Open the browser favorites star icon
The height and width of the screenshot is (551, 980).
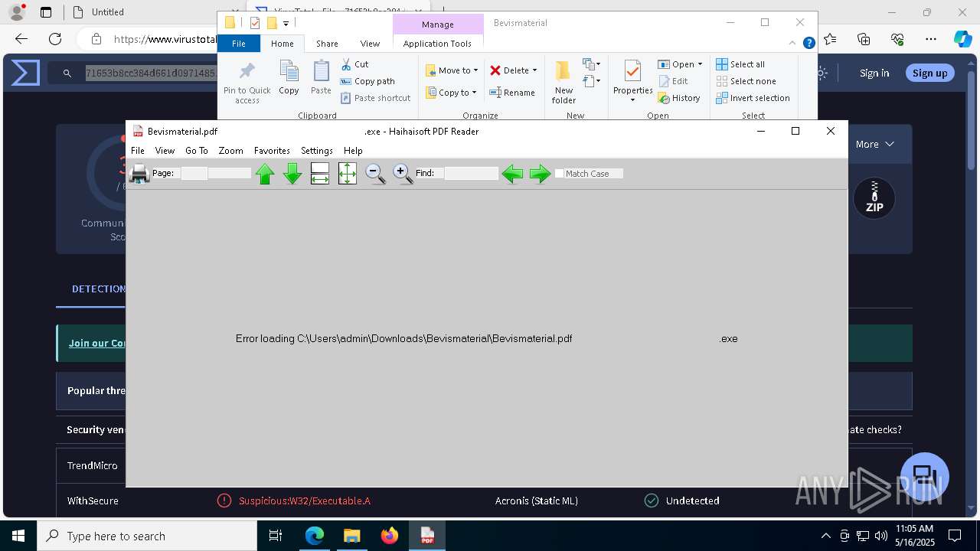(x=831, y=39)
